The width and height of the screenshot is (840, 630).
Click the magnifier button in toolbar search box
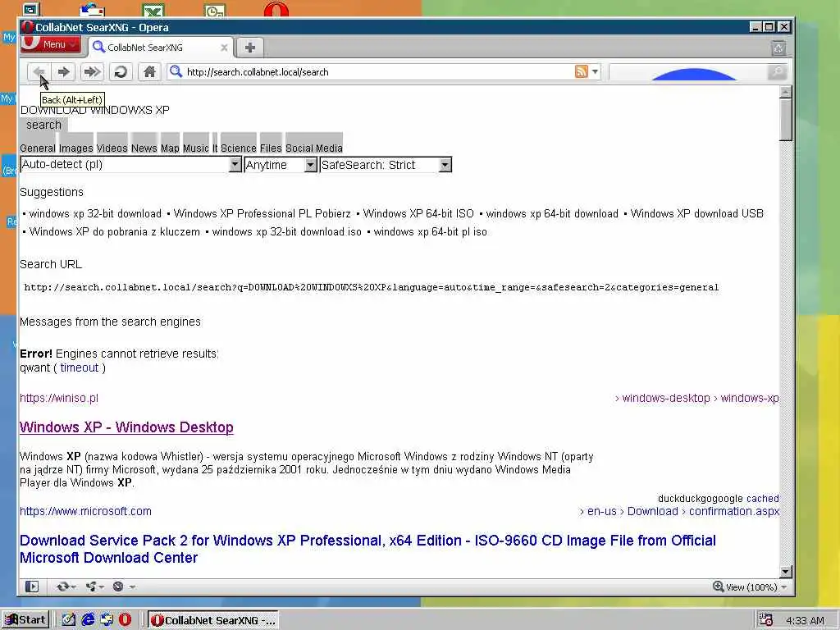point(777,72)
